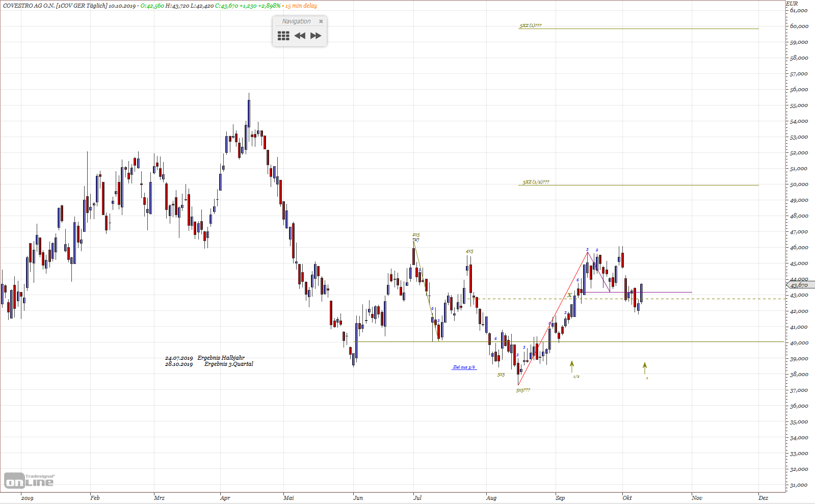Click the '15 min delay' notice

(x=301, y=6)
